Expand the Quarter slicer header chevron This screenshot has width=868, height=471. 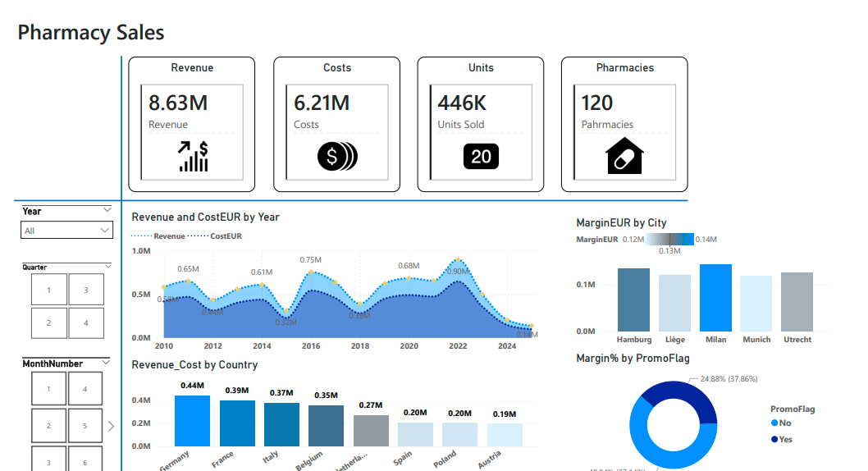(107, 266)
